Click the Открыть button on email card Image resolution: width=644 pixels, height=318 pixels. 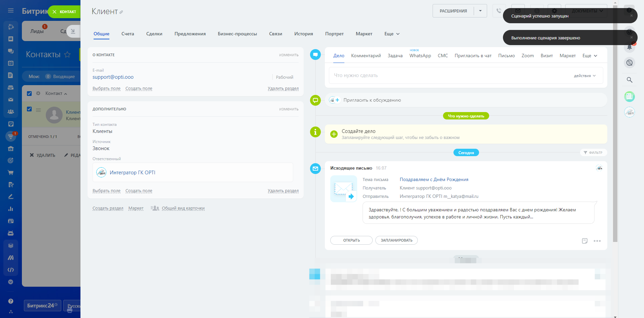coord(351,240)
